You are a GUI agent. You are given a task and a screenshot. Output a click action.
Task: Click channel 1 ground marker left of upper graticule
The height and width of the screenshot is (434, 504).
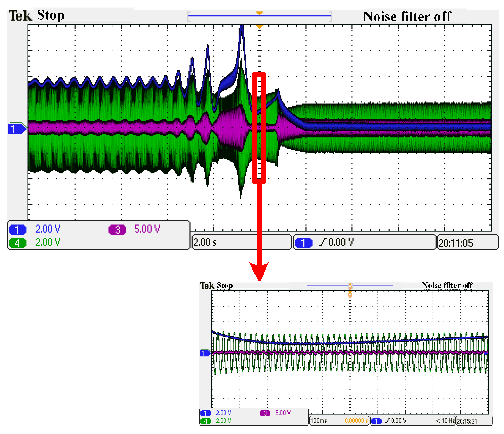(x=16, y=129)
